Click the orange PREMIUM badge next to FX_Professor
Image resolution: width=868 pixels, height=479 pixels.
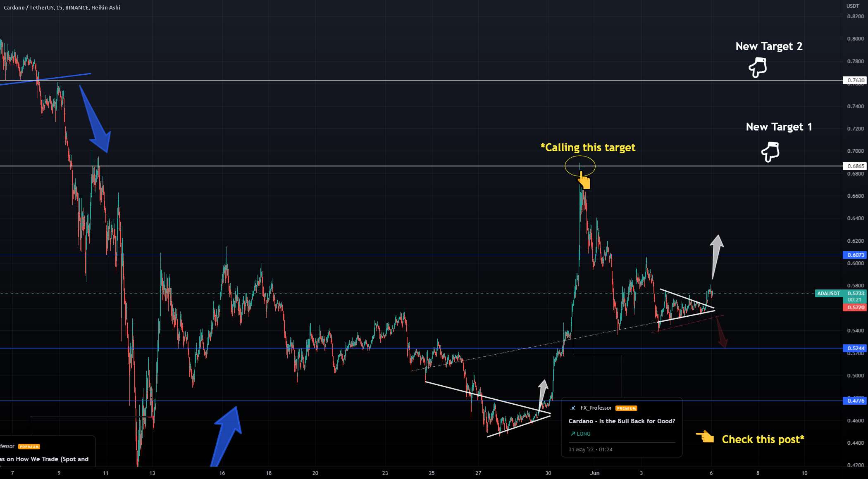point(626,408)
